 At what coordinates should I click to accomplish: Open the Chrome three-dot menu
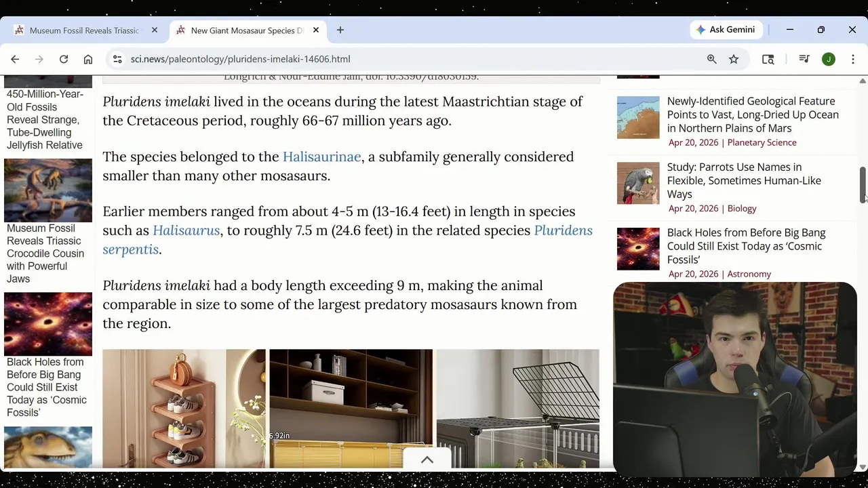pos(853,59)
